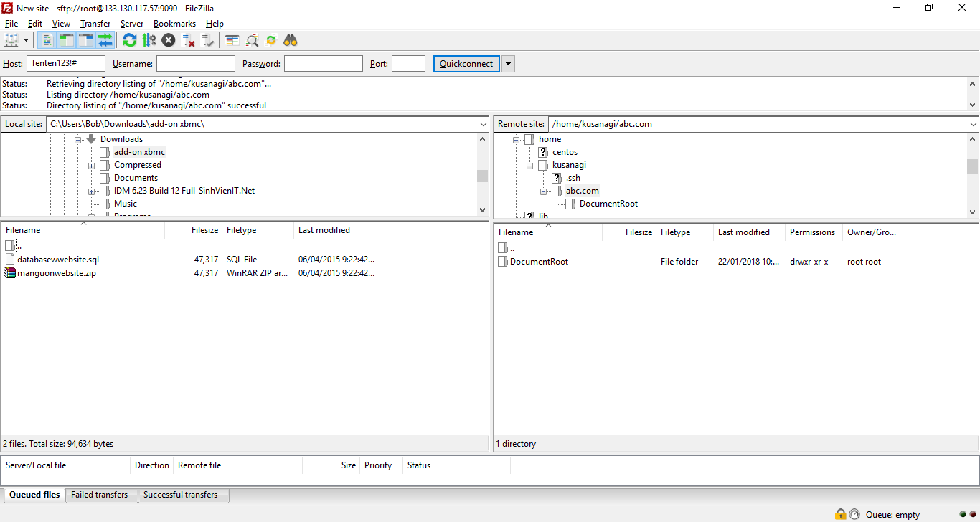This screenshot has height=522, width=980.
Task: Focus the Username input field
Action: 196,64
